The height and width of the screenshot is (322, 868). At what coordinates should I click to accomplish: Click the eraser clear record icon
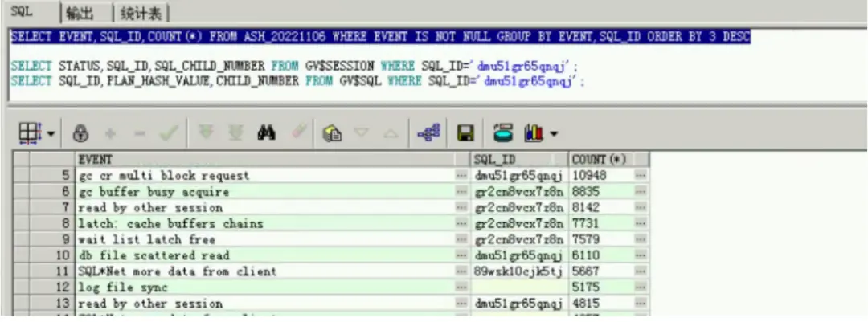pos(299,133)
